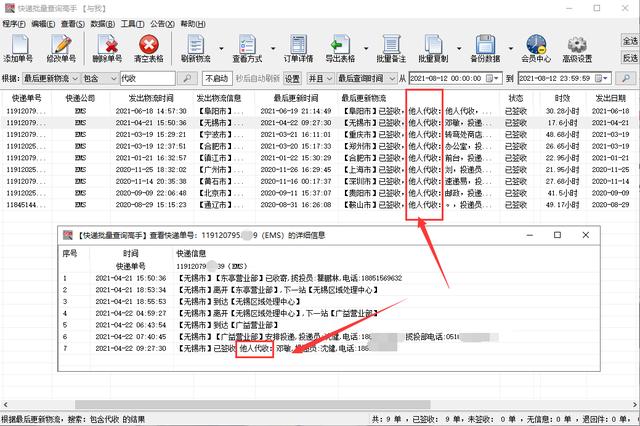Click the 刷新物流 toolbar icon
The height and width of the screenshot is (426, 640).
196,45
